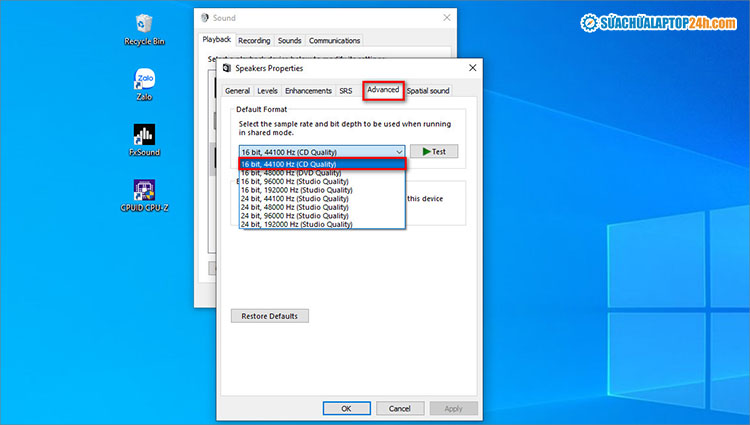The image size is (750, 425).
Task: Open the CPUID CPU-Z desktop icon
Action: [144, 191]
